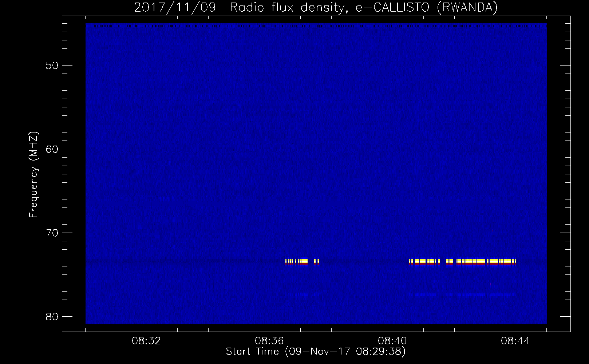
Task: Click the faint emission band near 77 MHz after 08:41
Action: (x=462, y=294)
